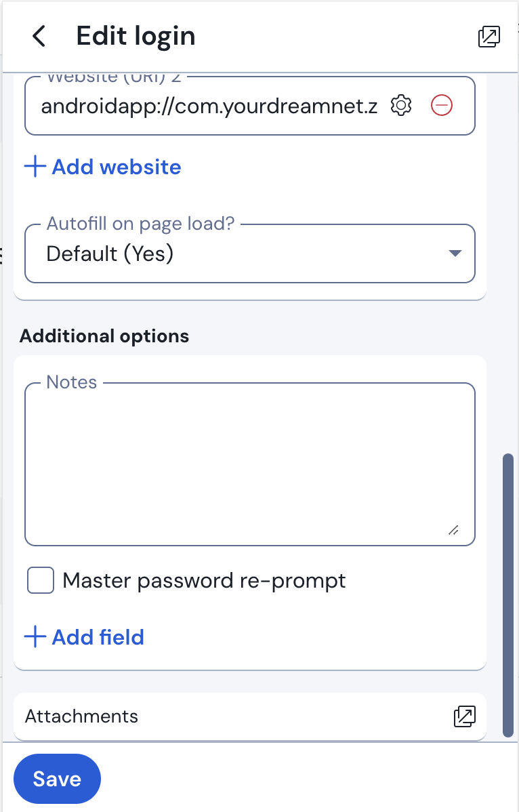
Task: Click the plus icon next to Add website
Action: click(35, 166)
